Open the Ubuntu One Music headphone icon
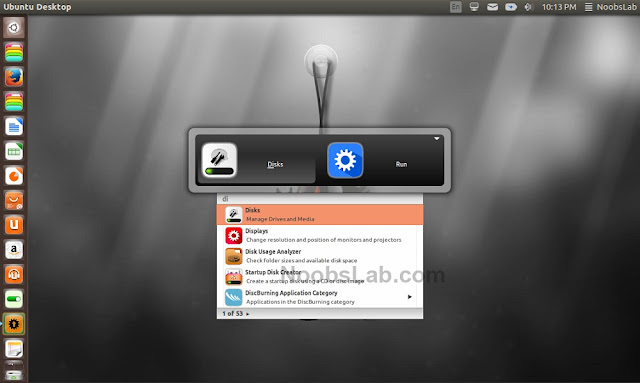640x383 pixels. point(14,274)
